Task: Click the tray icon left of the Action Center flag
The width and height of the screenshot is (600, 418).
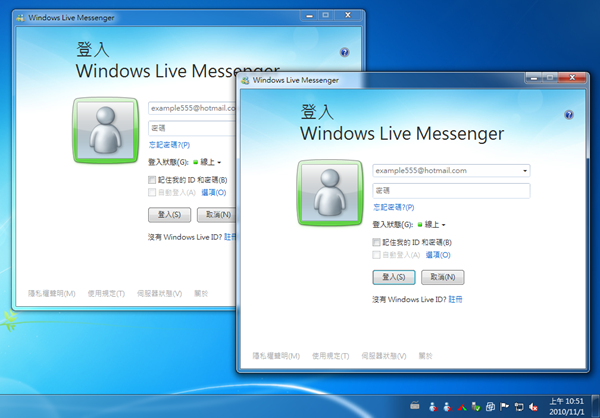Action: pyautogui.click(x=490, y=407)
